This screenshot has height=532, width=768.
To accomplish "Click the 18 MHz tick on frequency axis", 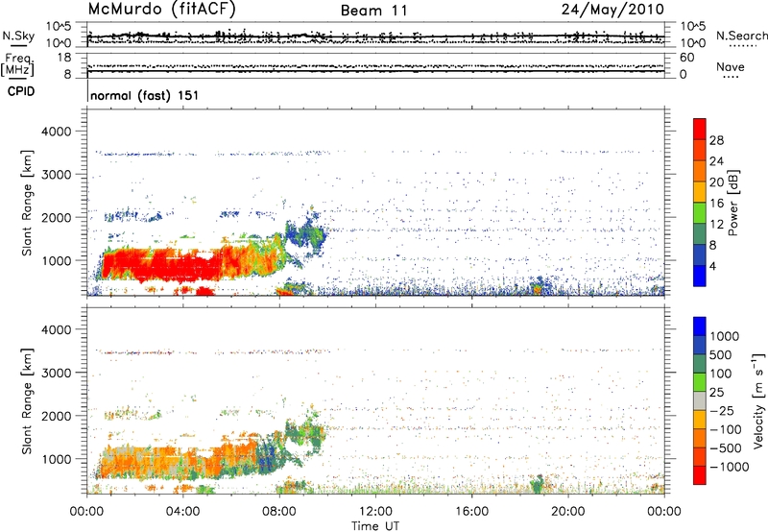I will coord(63,58).
